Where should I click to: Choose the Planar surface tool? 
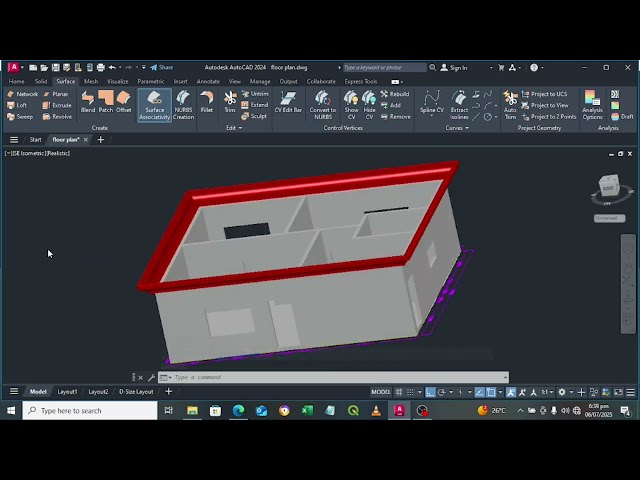(x=56, y=94)
